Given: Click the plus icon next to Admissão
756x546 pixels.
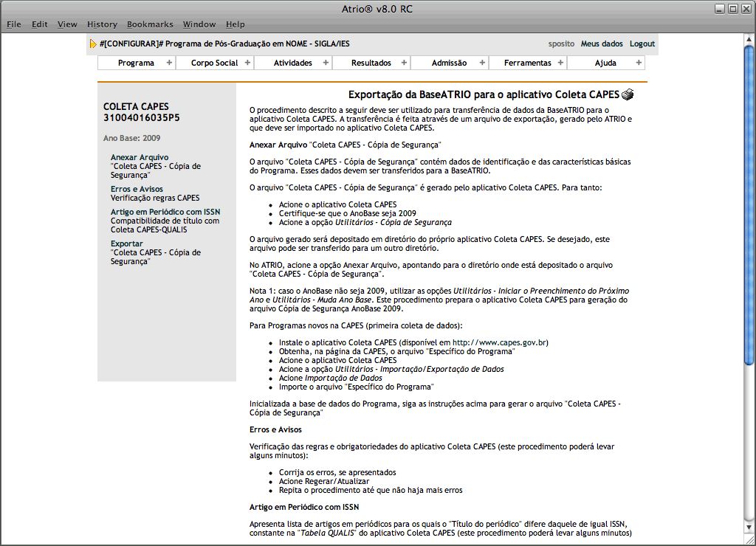Looking at the screenshot, I should 482,63.
